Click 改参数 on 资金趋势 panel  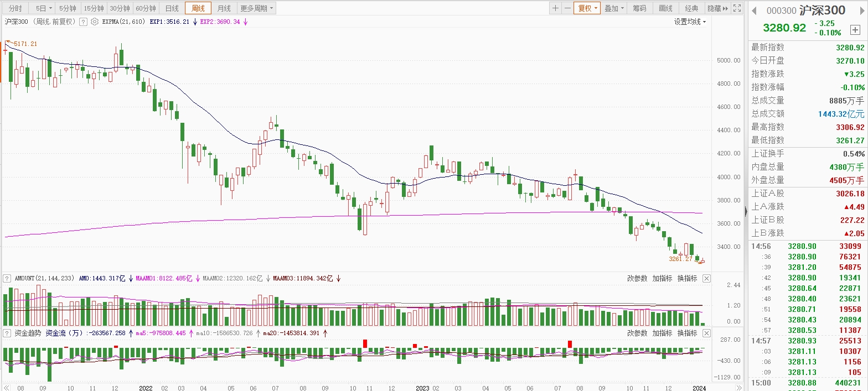pyautogui.click(x=637, y=333)
